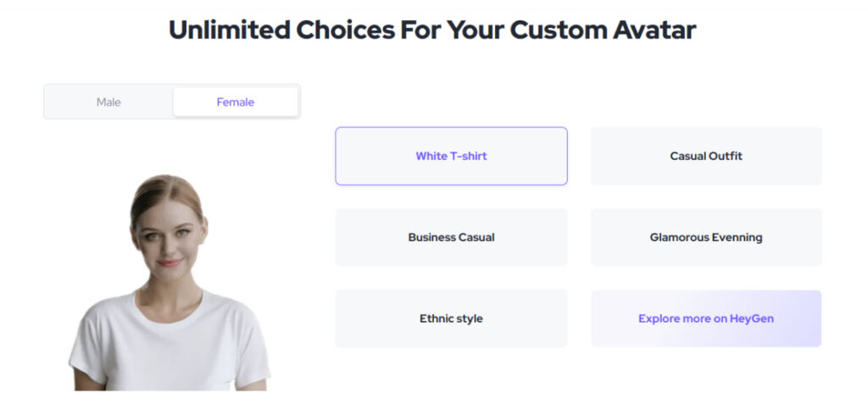Click the Casual Outfit card beside White T-shirt
This screenshot has width=868, height=403.
point(706,156)
